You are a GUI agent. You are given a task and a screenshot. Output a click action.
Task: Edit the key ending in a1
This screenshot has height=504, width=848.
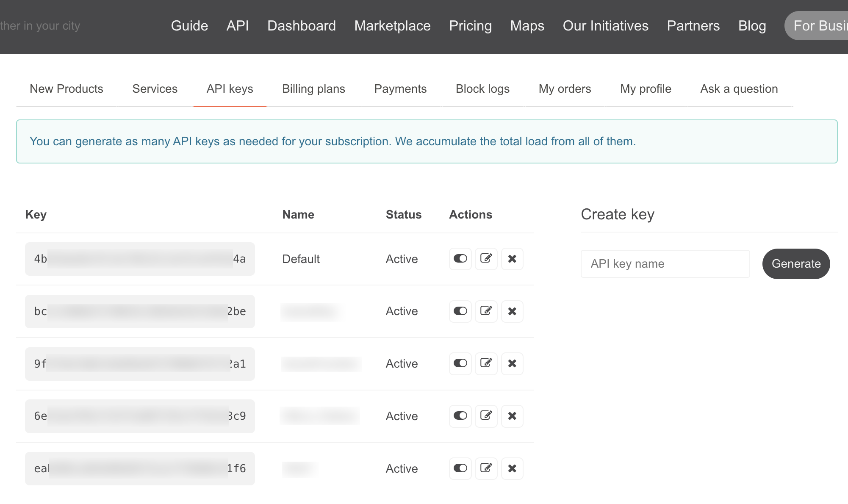point(486,363)
